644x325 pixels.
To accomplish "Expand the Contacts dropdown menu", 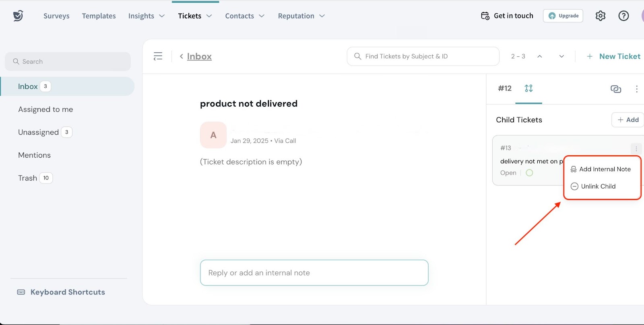I will 245,16.
